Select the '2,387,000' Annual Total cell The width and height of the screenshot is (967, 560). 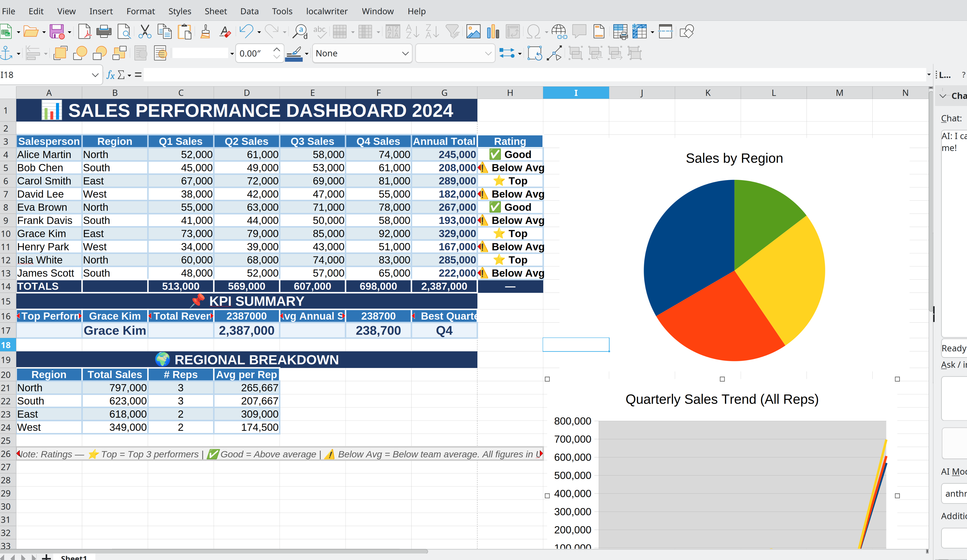[x=444, y=286]
